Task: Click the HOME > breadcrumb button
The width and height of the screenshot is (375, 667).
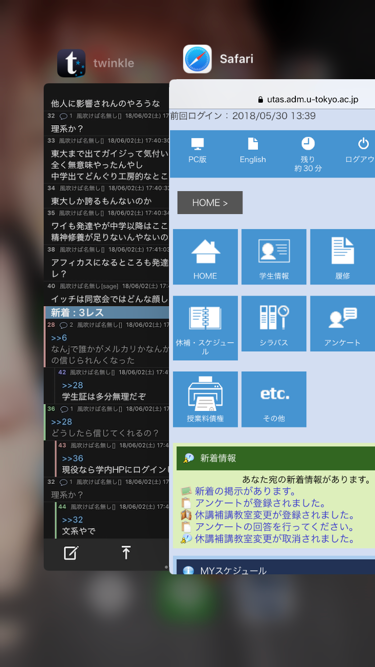Action: point(210,202)
